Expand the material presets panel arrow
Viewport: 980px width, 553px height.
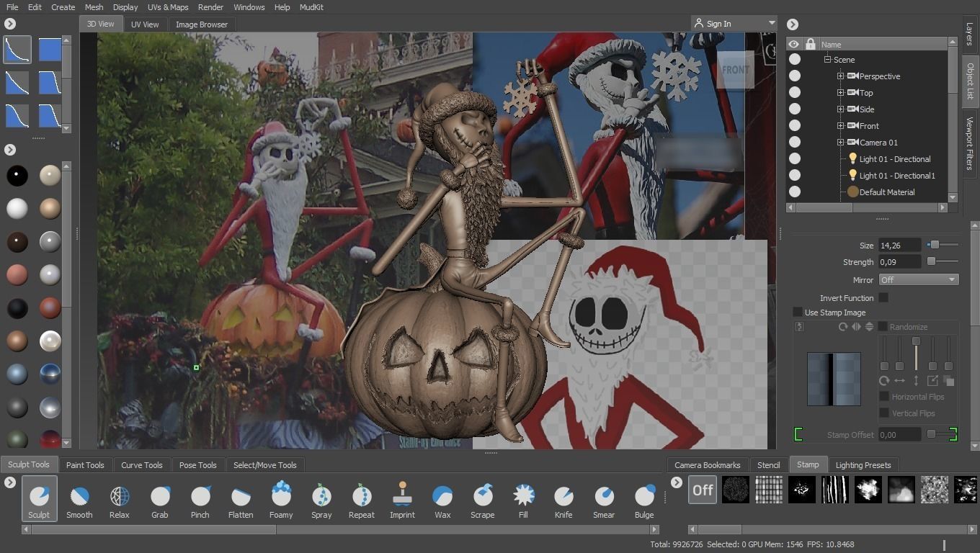[x=10, y=150]
